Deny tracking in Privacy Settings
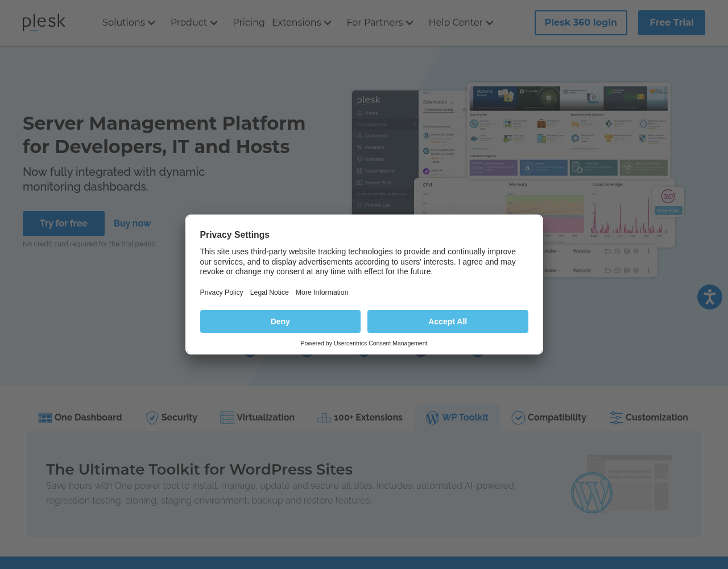The image size is (728, 569). (x=280, y=321)
